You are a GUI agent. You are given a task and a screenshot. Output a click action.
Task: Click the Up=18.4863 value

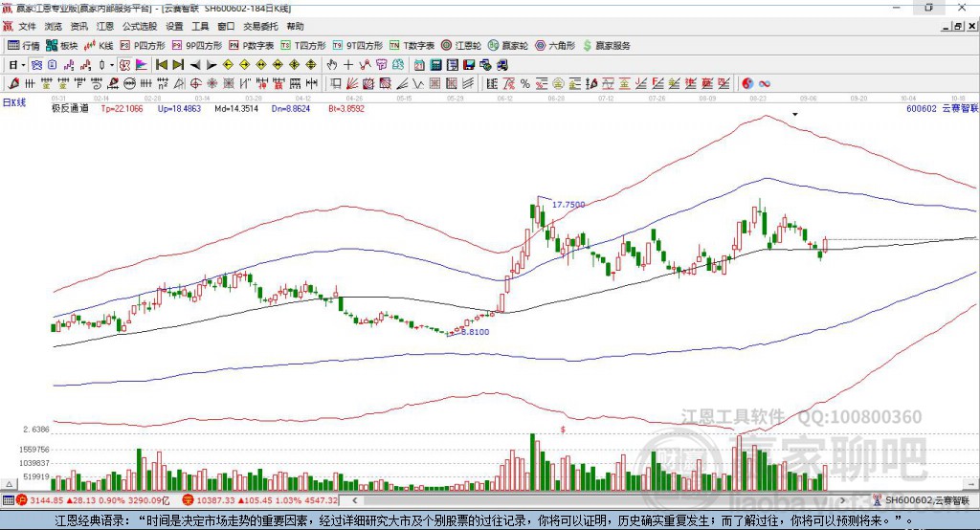[179, 108]
